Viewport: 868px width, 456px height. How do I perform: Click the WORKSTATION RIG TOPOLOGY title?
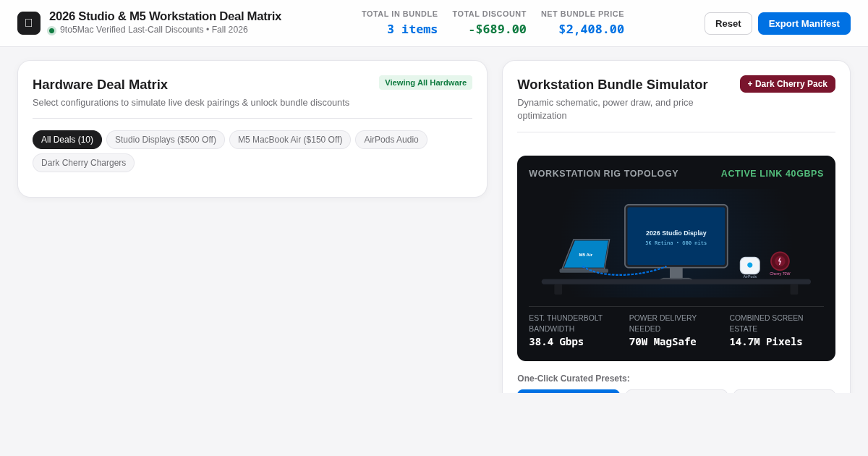coord(604,174)
